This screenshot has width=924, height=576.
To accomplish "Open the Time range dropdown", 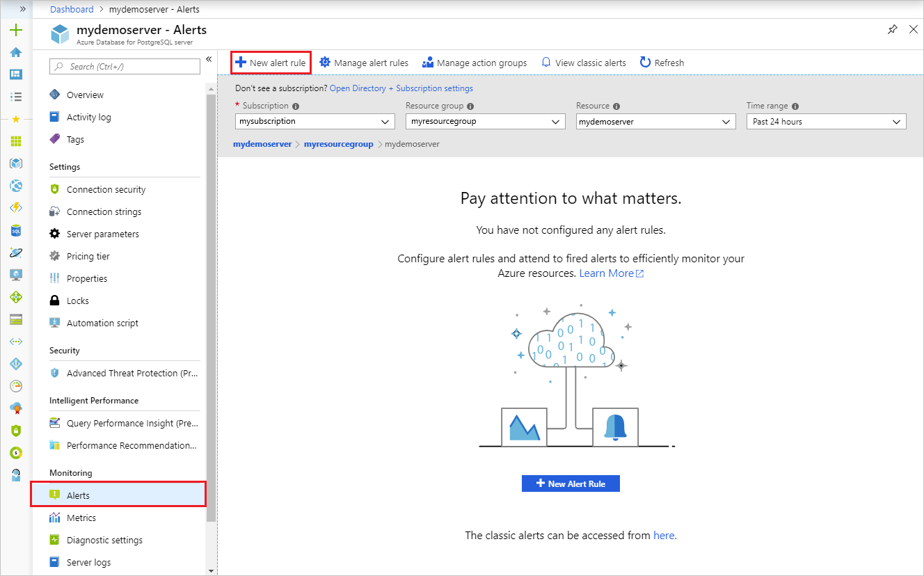I will tap(827, 121).
